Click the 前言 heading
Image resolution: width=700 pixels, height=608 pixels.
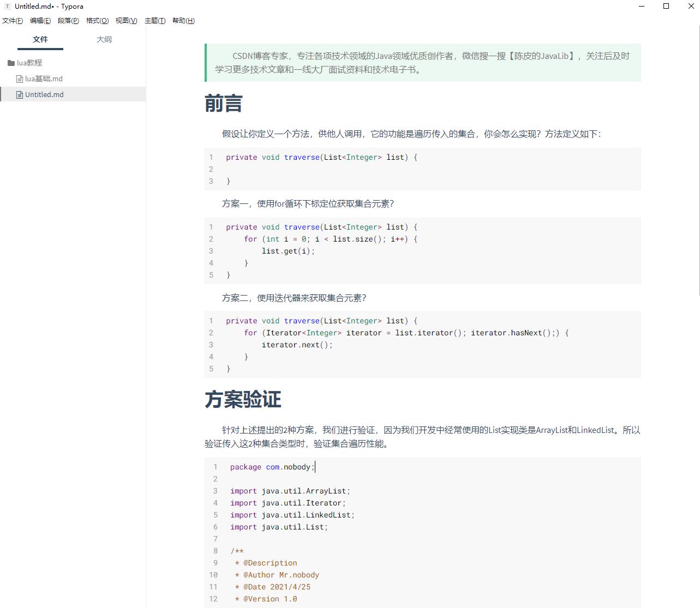click(223, 103)
